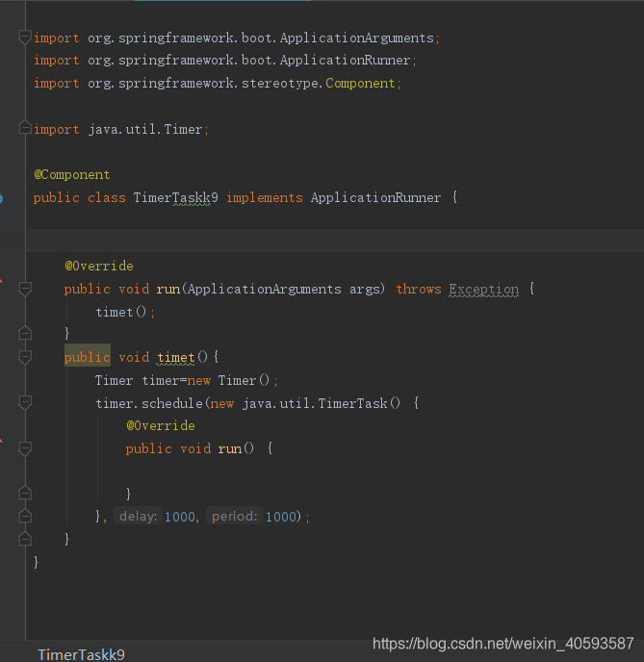Click Component in the stereotype import

click(x=360, y=83)
